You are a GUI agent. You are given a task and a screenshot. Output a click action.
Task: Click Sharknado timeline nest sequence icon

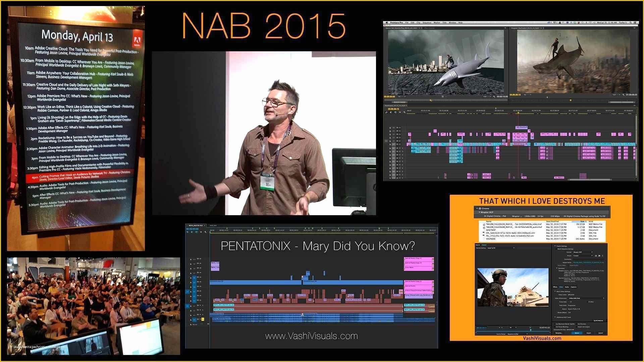387,112
